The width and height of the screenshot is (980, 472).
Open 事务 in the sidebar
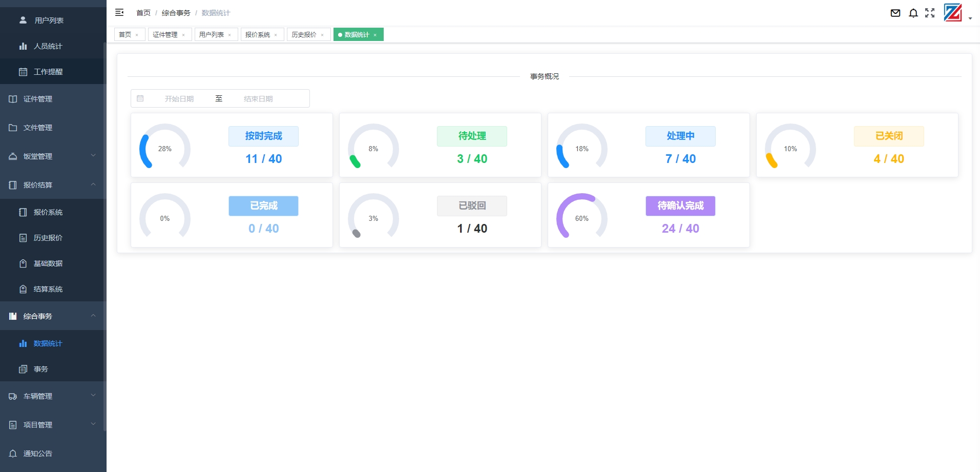coord(52,368)
